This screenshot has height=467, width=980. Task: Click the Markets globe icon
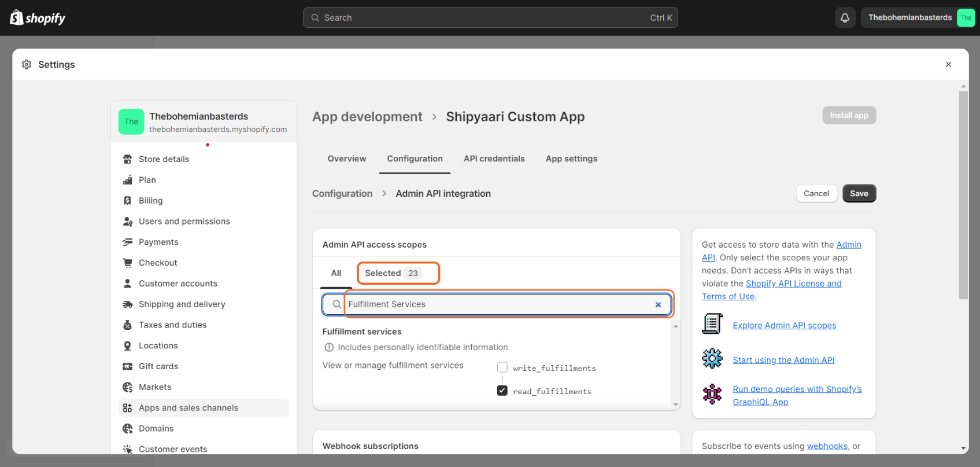pyautogui.click(x=128, y=387)
